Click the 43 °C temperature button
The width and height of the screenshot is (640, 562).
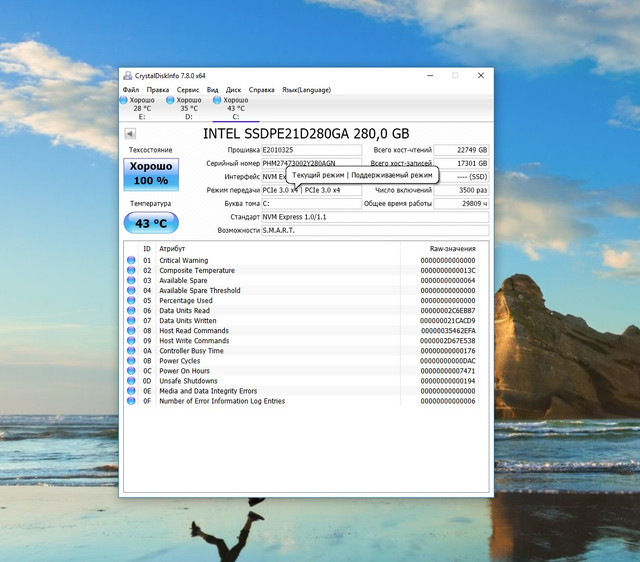point(151,223)
